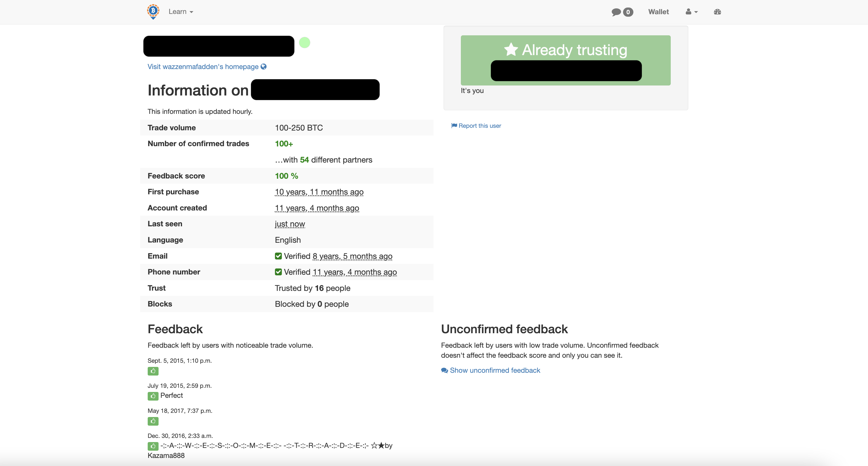Image resolution: width=868 pixels, height=466 pixels.
Task: Click the 'just now' last seen value
Action: point(290,224)
